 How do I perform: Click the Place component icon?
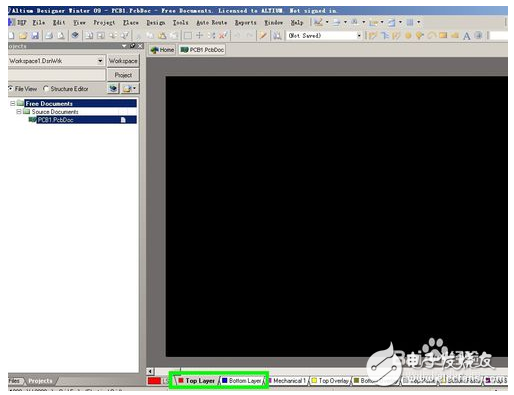point(478,35)
